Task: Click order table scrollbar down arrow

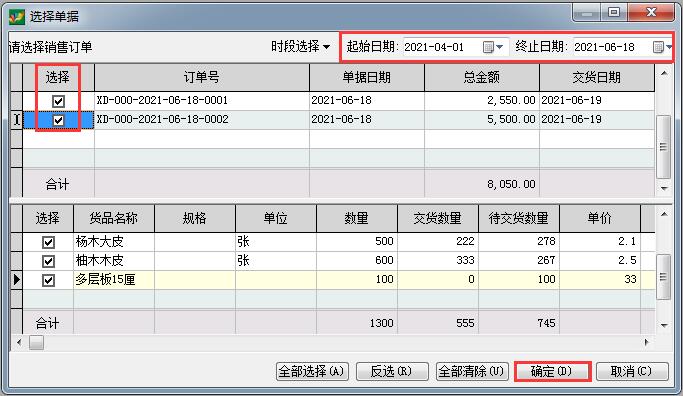Action: (x=664, y=188)
